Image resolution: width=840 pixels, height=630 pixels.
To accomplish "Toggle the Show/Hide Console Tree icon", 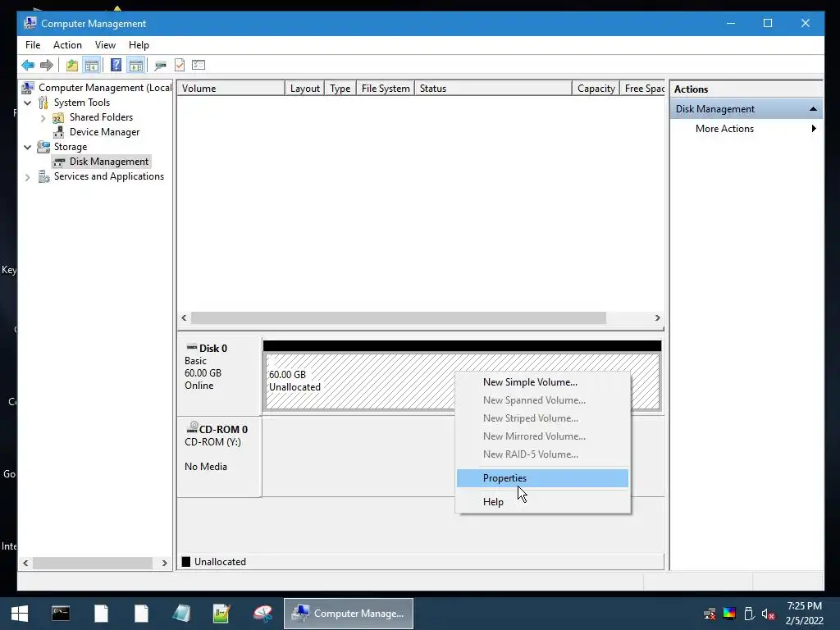I will pos(92,66).
